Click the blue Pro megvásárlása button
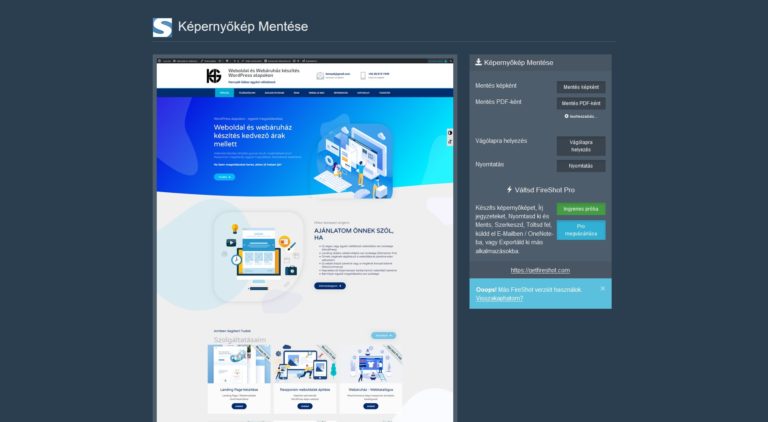768x422 pixels. click(581, 230)
